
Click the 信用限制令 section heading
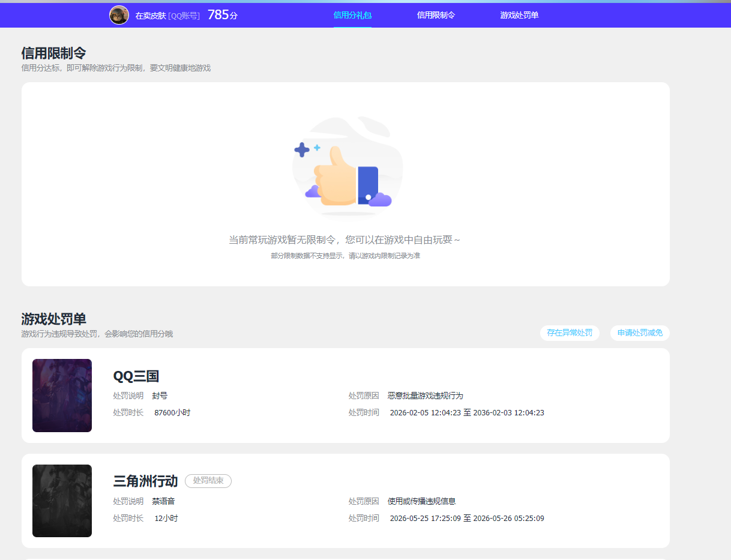(53, 53)
